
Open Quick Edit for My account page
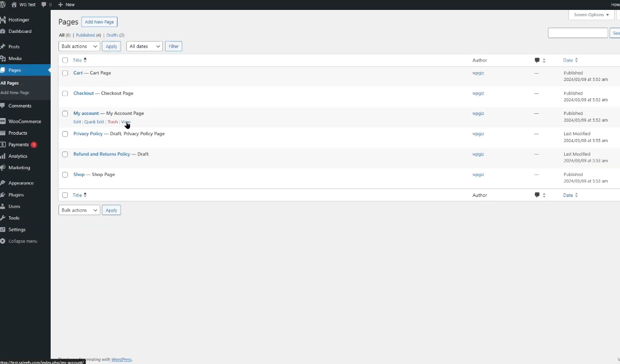point(94,122)
